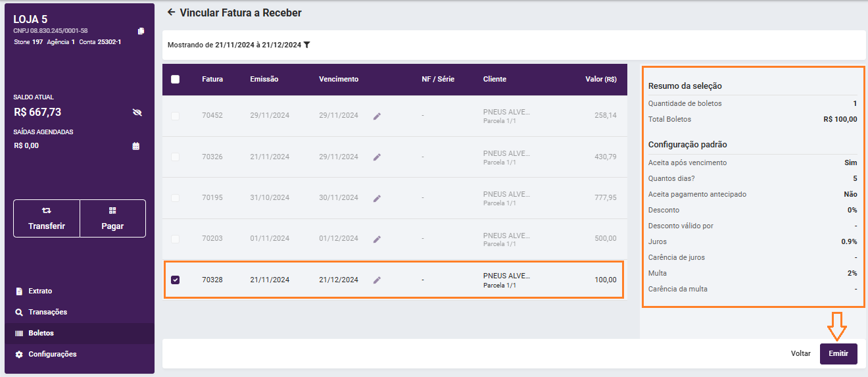Image resolution: width=868 pixels, height=377 pixels.
Task: Open scheduled outflows calendar icon
Action: click(x=136, y=146)
